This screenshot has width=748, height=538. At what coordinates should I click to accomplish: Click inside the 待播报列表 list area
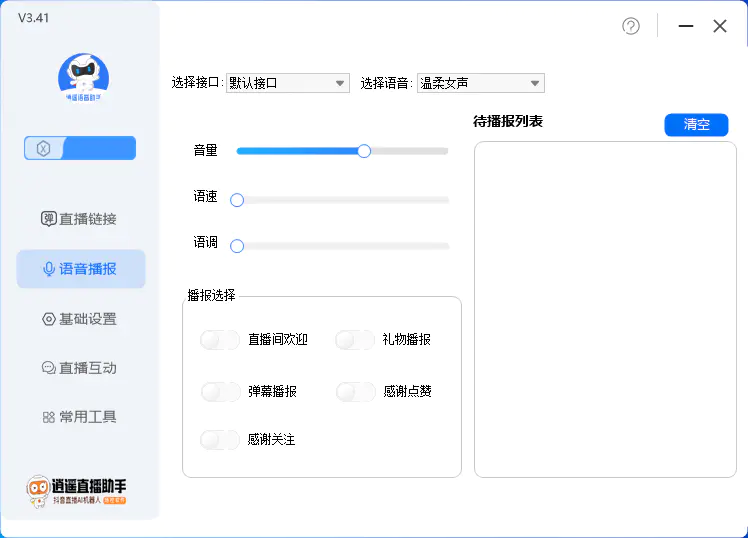point(605,310)
